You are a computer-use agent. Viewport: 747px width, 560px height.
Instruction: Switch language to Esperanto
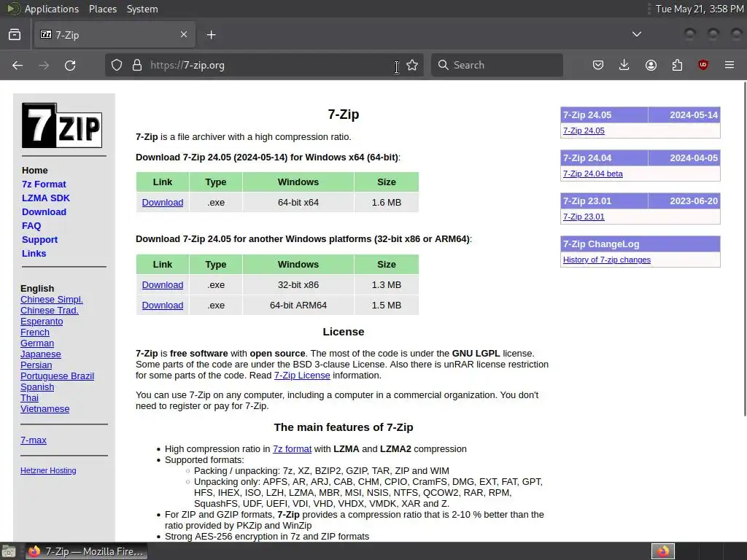pyautogui.click(x=42, y=322)
